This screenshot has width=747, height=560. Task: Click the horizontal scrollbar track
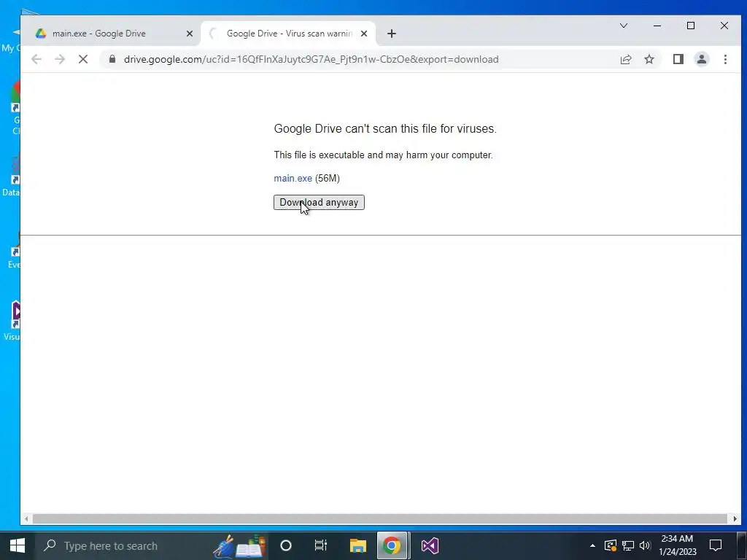(x=379, y=518)
